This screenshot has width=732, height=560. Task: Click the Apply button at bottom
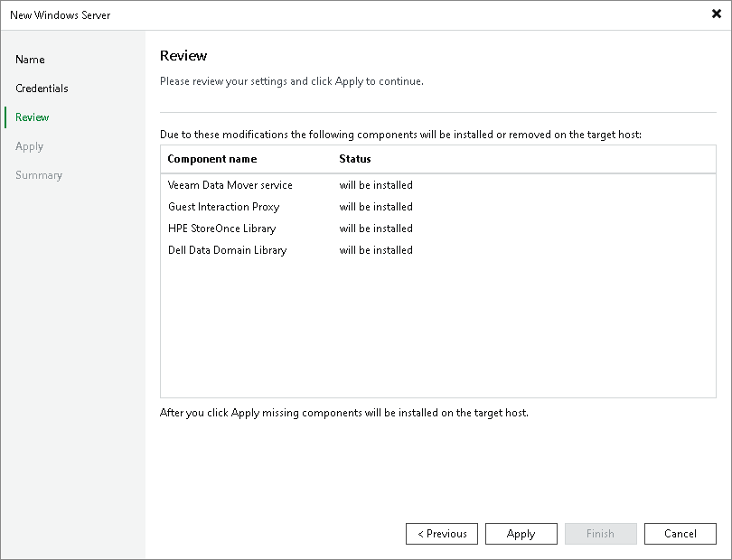pyautogui.click(x=521, y=534)
